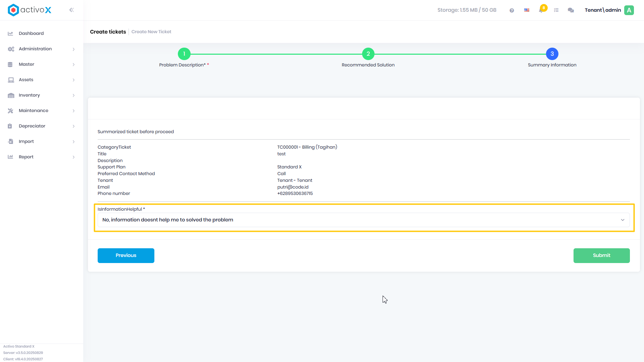Click Summarized ticket before proceed text
644x362 pixels.
[x=136, y=132]
